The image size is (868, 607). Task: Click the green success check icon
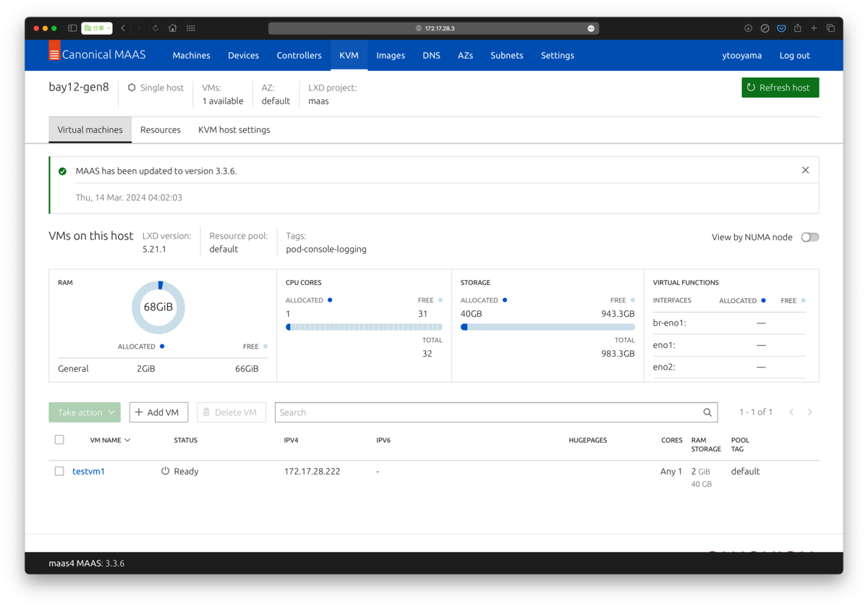coord(62,171)
